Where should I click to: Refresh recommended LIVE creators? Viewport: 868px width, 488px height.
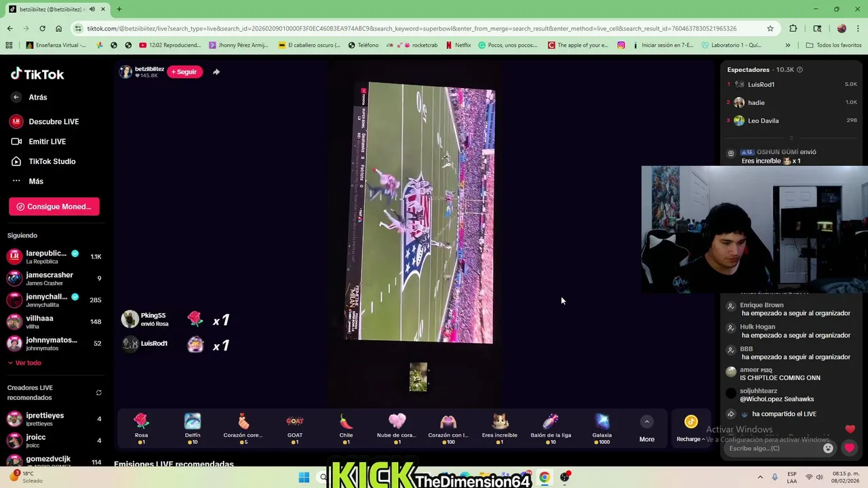coord(98,392)
